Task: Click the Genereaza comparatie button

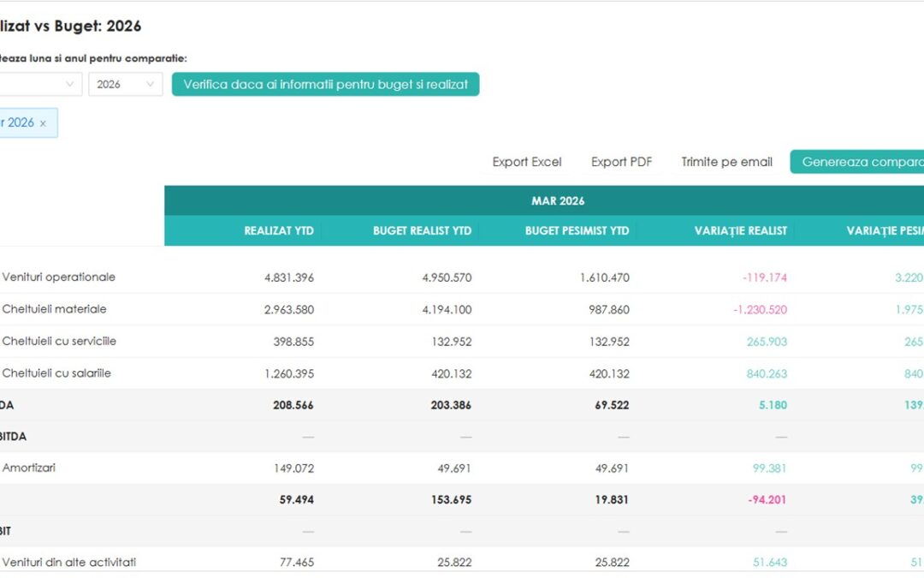Action: point(856,162)
